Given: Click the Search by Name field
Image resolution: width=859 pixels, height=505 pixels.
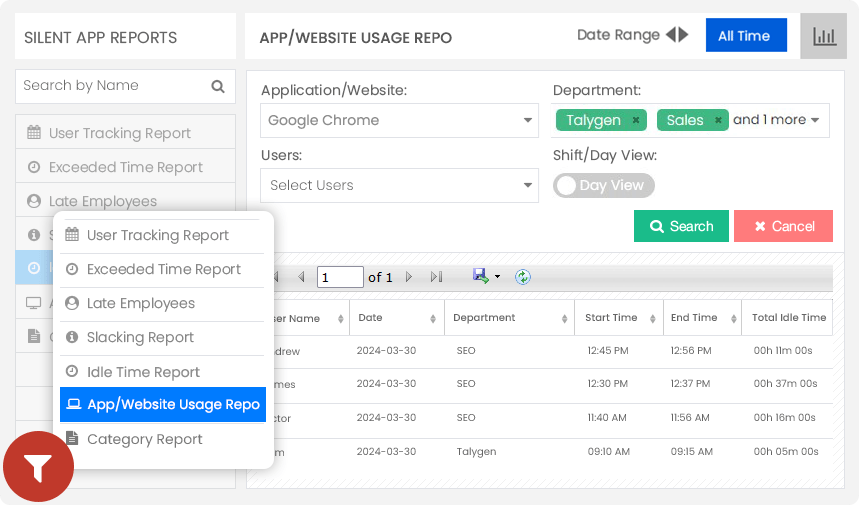Looking at the screenshot, I should tap(125, 86).
